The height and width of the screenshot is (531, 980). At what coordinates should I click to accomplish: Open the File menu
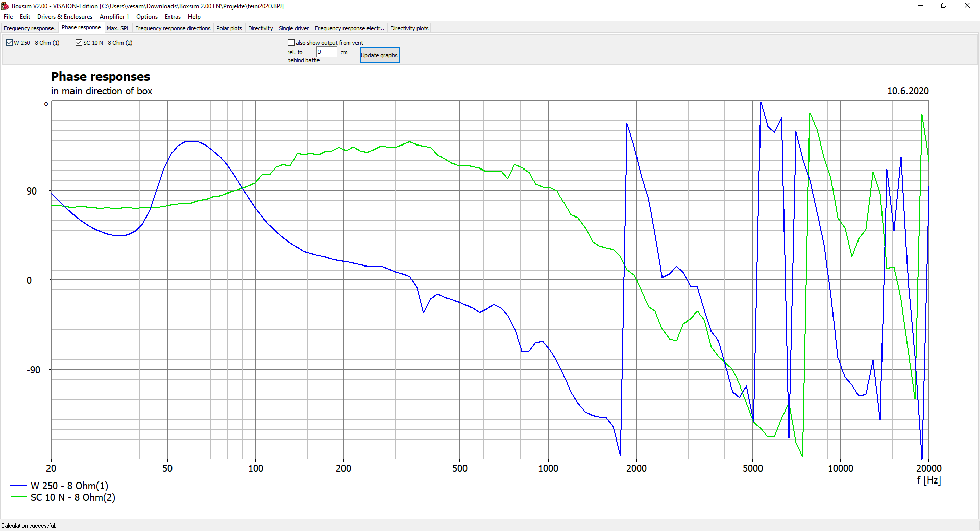click(8, 17)
